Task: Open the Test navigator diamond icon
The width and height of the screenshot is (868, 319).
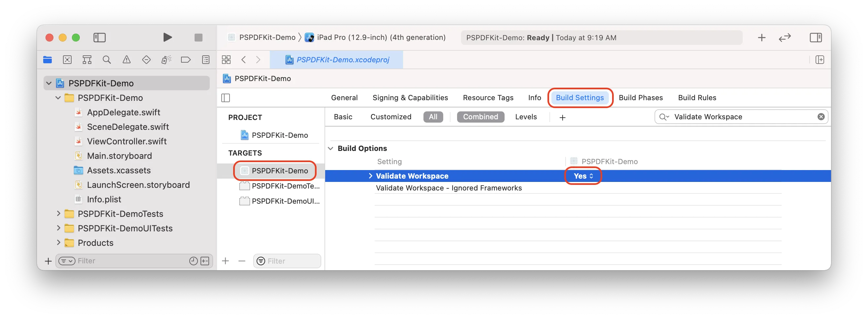Action: pyautogui.click(x=146, y=60)
